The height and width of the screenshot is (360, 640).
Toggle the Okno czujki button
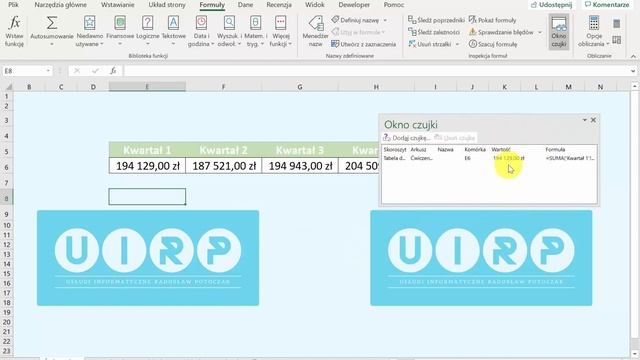[x=559, y=32]
